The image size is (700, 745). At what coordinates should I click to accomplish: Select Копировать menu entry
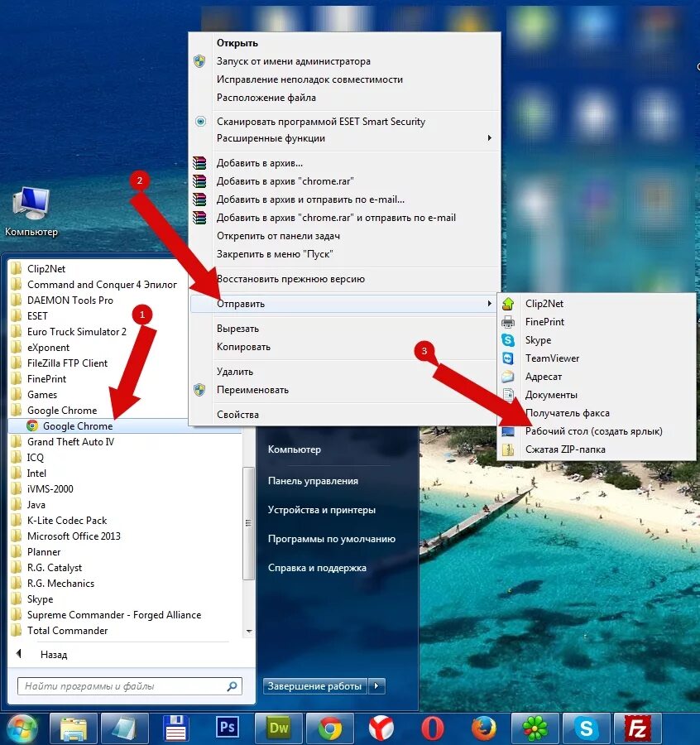click(x=243, y=347)
